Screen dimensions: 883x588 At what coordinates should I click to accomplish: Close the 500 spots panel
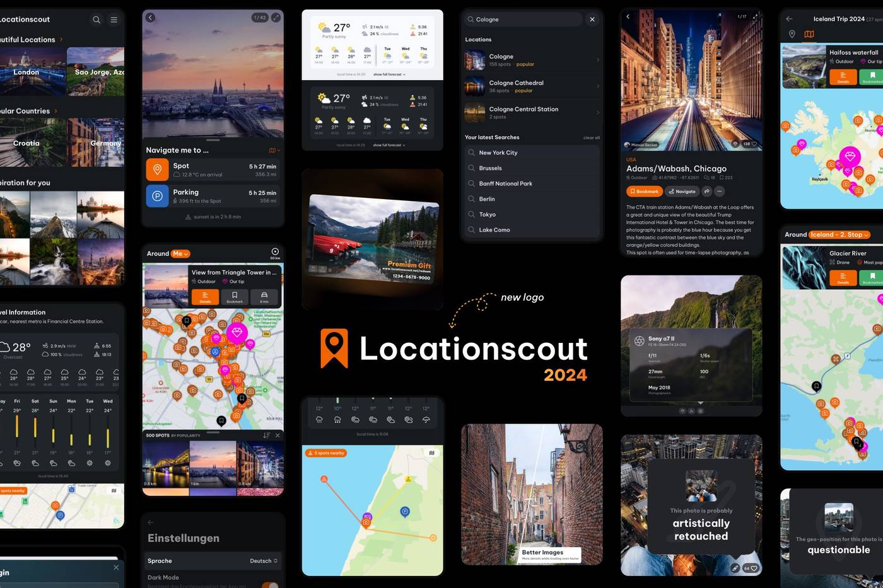[278, 435]
